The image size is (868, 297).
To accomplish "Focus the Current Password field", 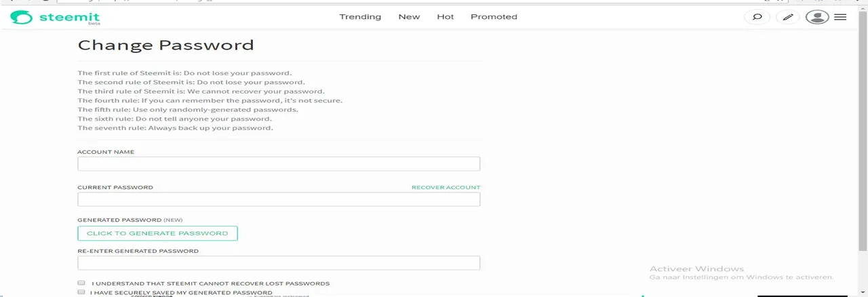I will 279,199.
